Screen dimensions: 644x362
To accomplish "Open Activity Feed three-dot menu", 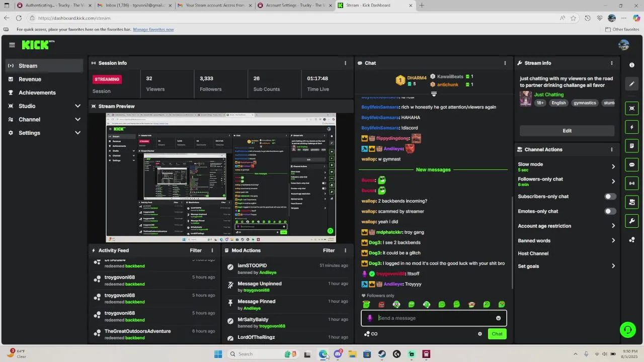I will click(x=212, y=250).
